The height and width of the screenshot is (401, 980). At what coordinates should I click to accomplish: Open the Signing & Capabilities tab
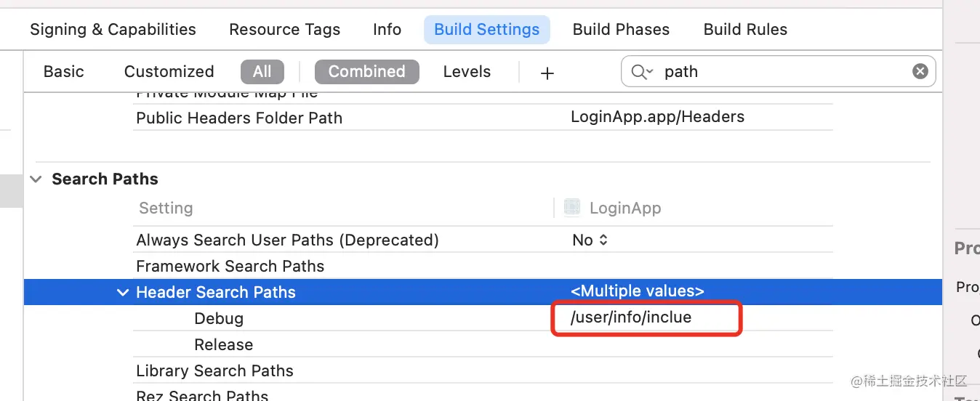pos(113,30)
